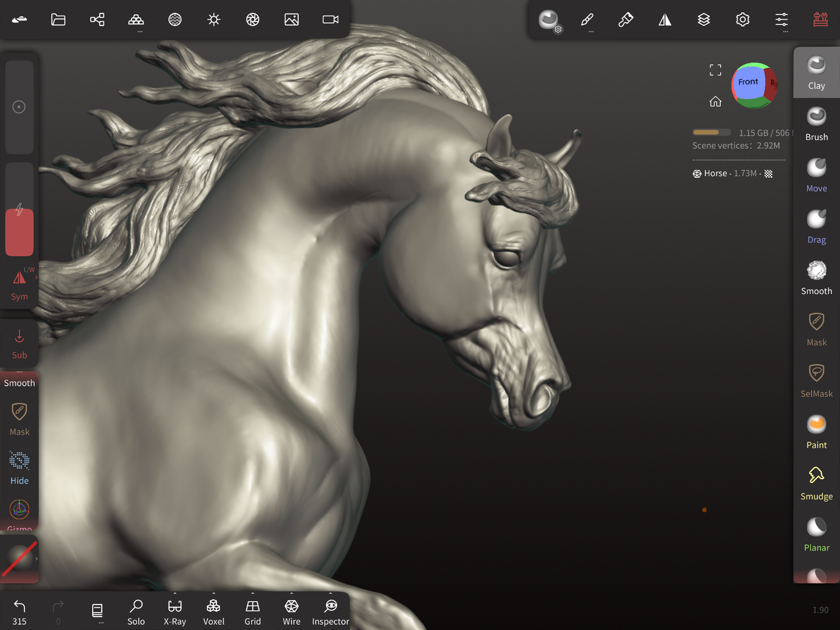Image resolution: width=840 pixels, height=630 pixels.
Task: Select the Planar tool
Action: [x=816, y=535]
